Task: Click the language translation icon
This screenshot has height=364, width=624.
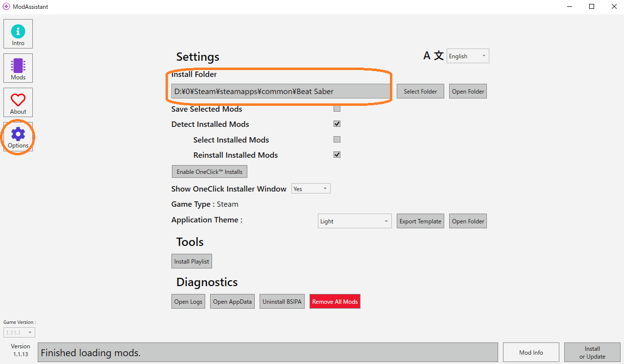Action: click(x=433, y=56)
